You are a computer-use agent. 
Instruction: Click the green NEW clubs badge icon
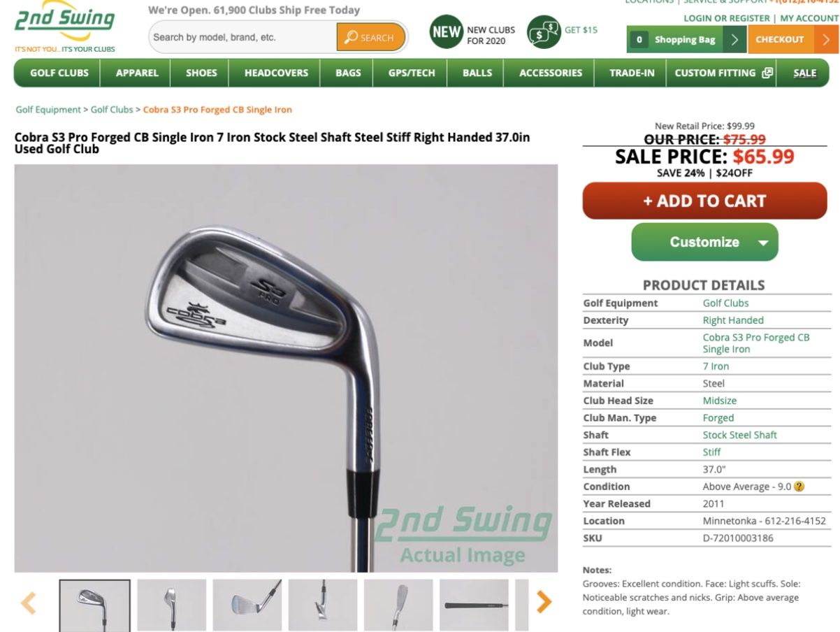coord(447,31)
